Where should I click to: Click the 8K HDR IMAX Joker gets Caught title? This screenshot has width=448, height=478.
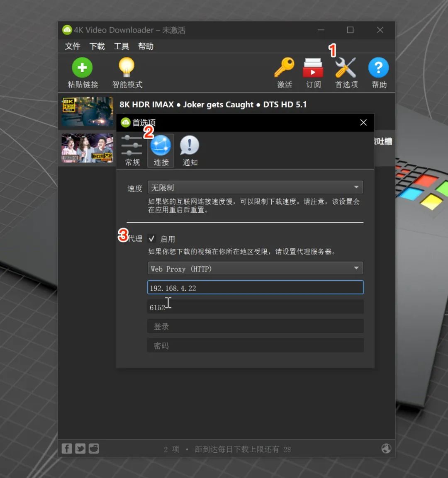pos(213,104)
